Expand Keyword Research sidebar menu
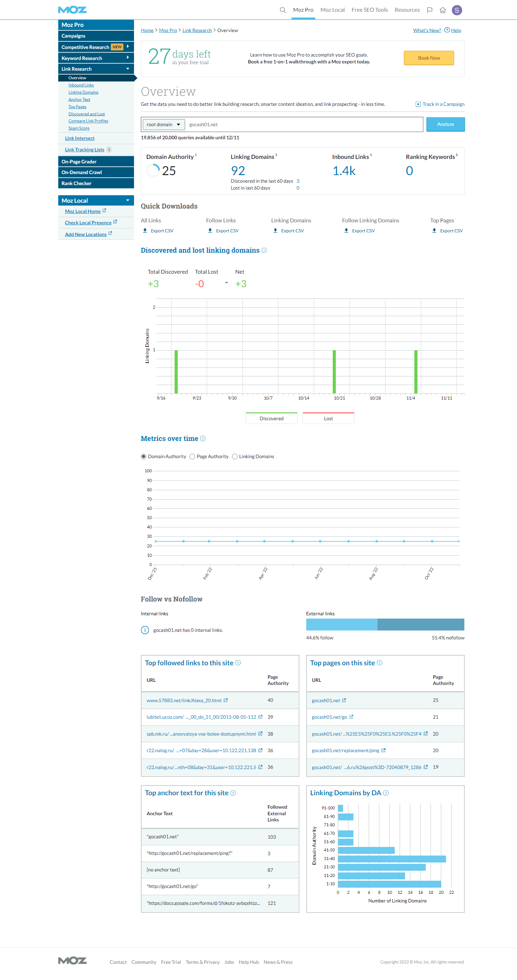Image resolution: width=517 pixels, height=980 pixels. click(x=128, y=58)
